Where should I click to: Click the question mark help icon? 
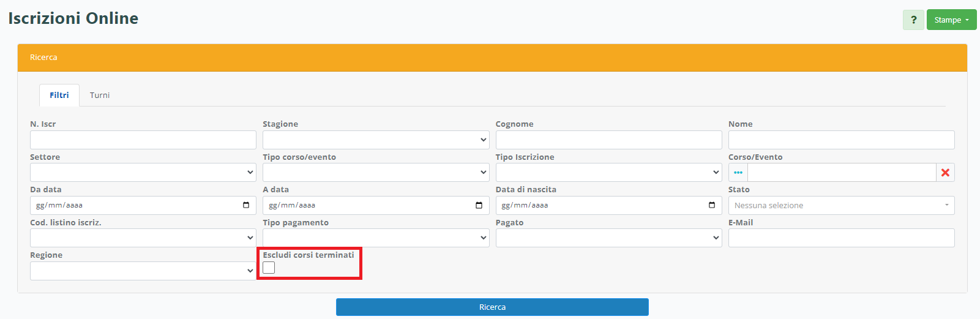coord(913,20)
